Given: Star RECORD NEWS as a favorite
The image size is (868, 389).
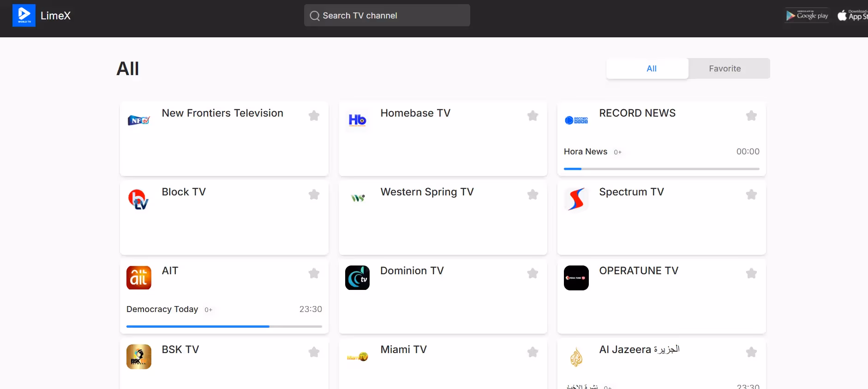Looking at the screenshot, I should point(751,115).
